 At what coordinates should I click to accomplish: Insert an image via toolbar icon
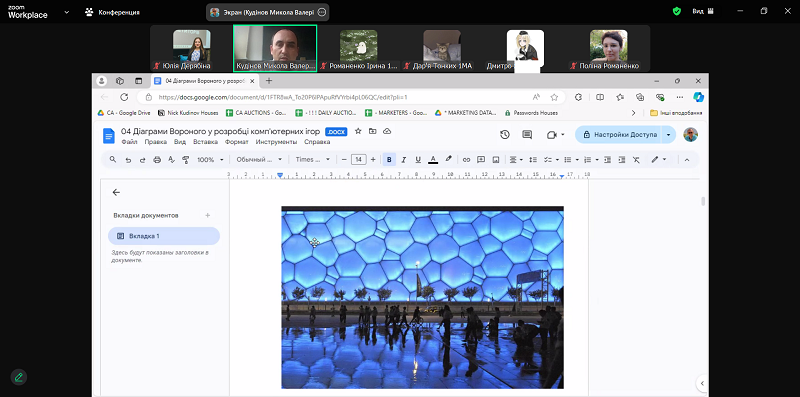point(495,160)
